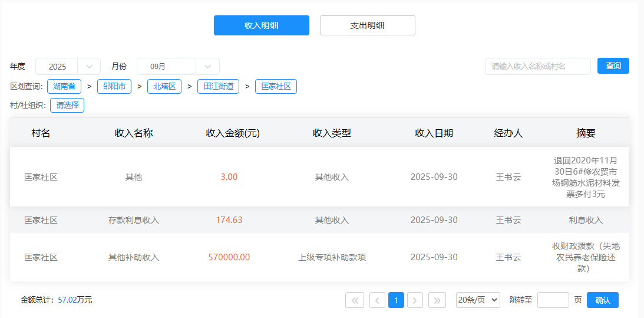Go to first page with double-left arrow
The width and height of the screenshot is (644, 318).
pyautogui.click(x=354, y=300)
